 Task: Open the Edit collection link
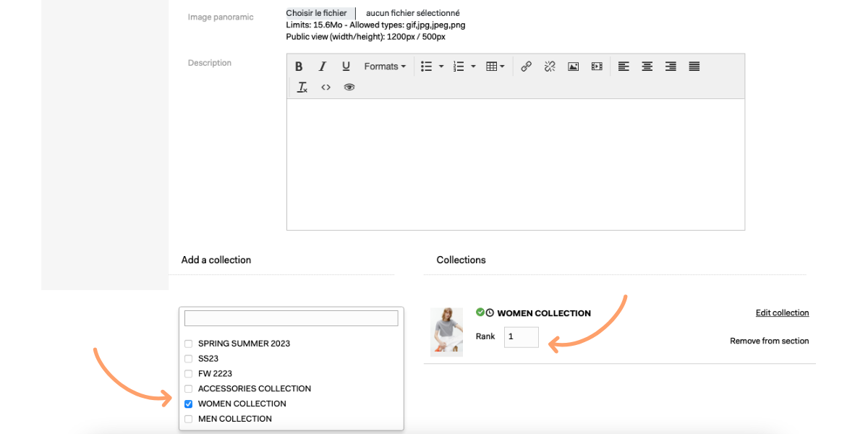782,313
